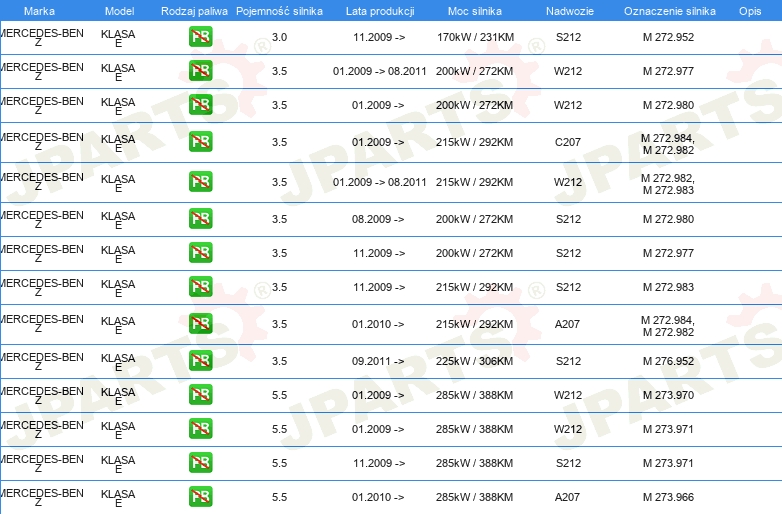782x514 pixels.
Task: Click M 272.982, M 272.983 engine cell
Action: coord(668,184)
